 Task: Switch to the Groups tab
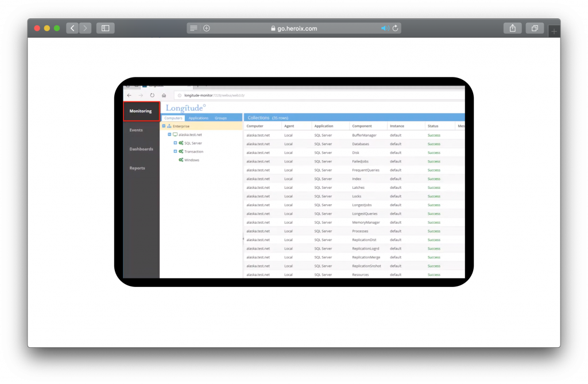(221, 118)
